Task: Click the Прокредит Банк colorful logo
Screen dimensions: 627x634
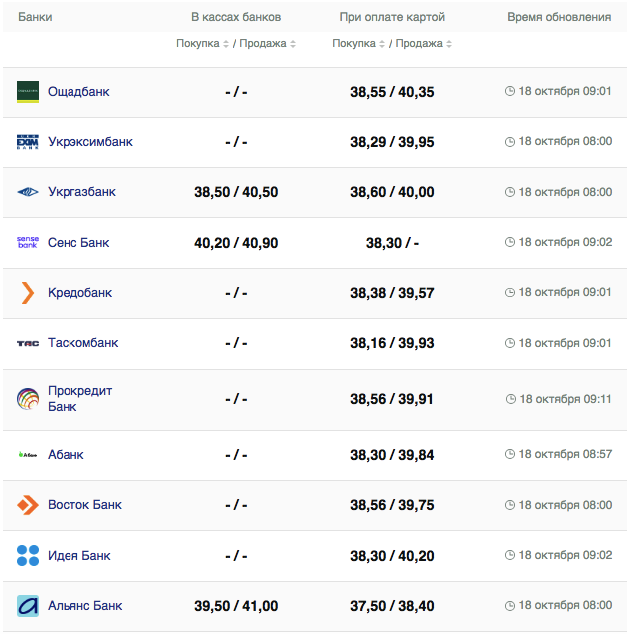Action: 28,399
